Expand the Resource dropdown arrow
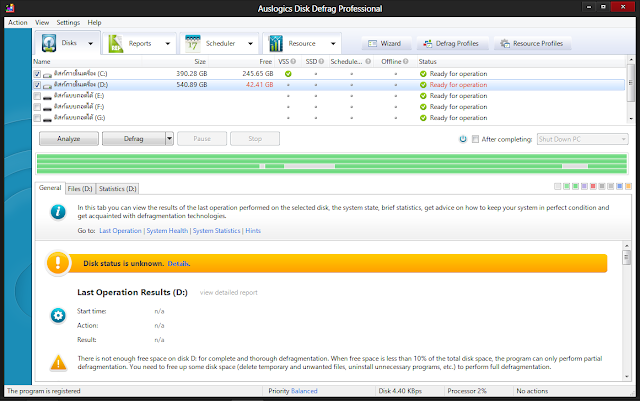 tap(333, 43)
